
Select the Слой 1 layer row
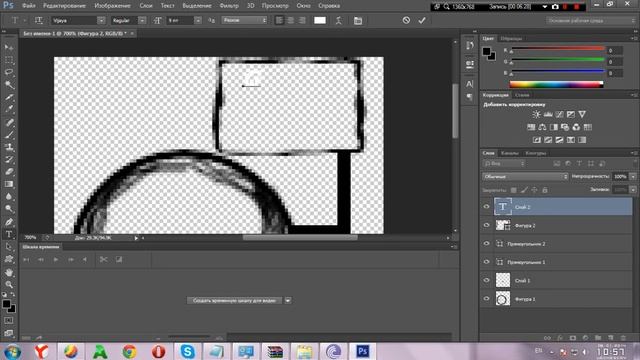pyautogui.click(x=563, y=280)
